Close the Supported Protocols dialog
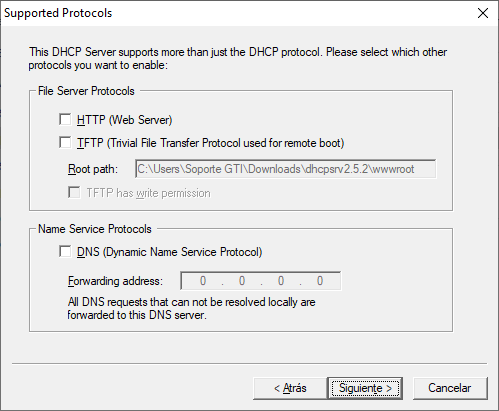 (483, 13)
